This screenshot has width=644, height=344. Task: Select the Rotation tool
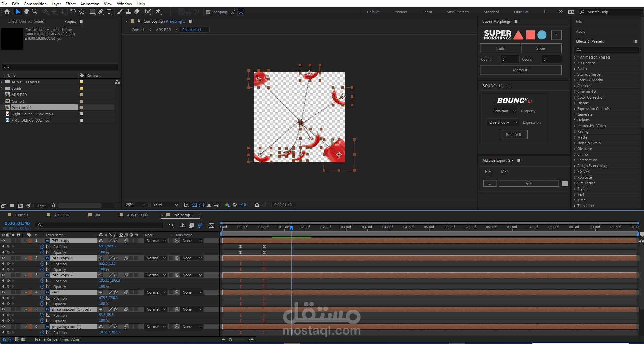(x=73, y=12)
